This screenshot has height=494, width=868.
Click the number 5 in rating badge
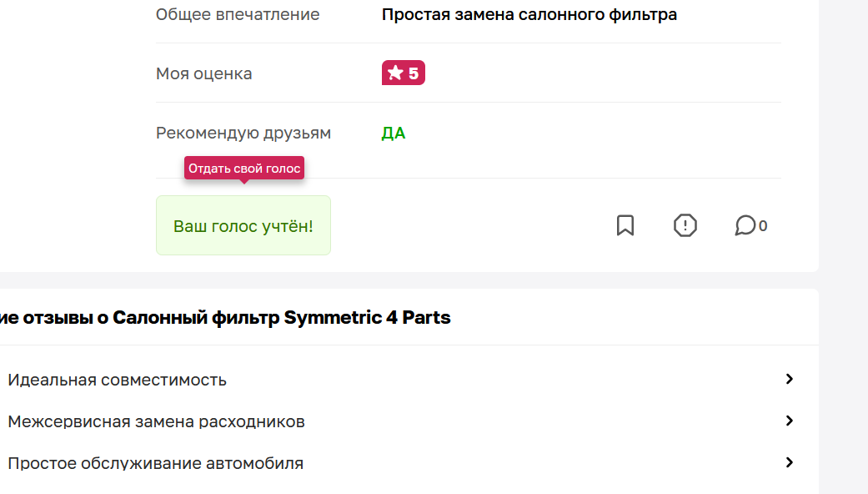(414, 73)
